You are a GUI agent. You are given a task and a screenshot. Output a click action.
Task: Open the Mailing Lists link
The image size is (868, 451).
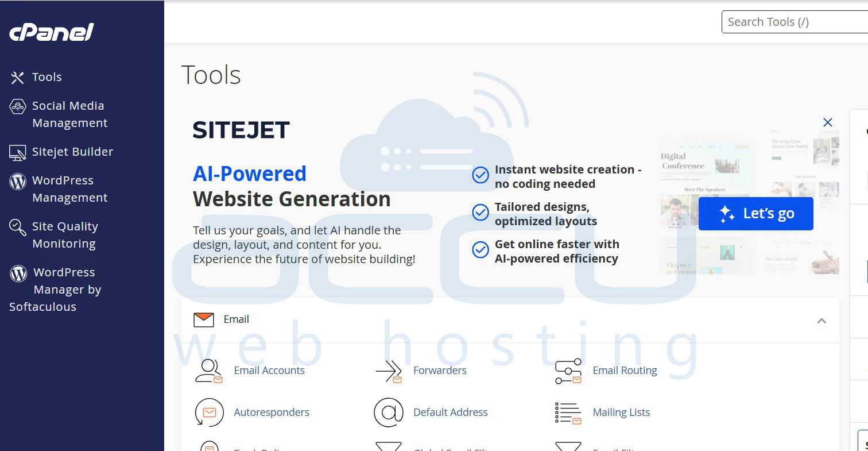621,413
